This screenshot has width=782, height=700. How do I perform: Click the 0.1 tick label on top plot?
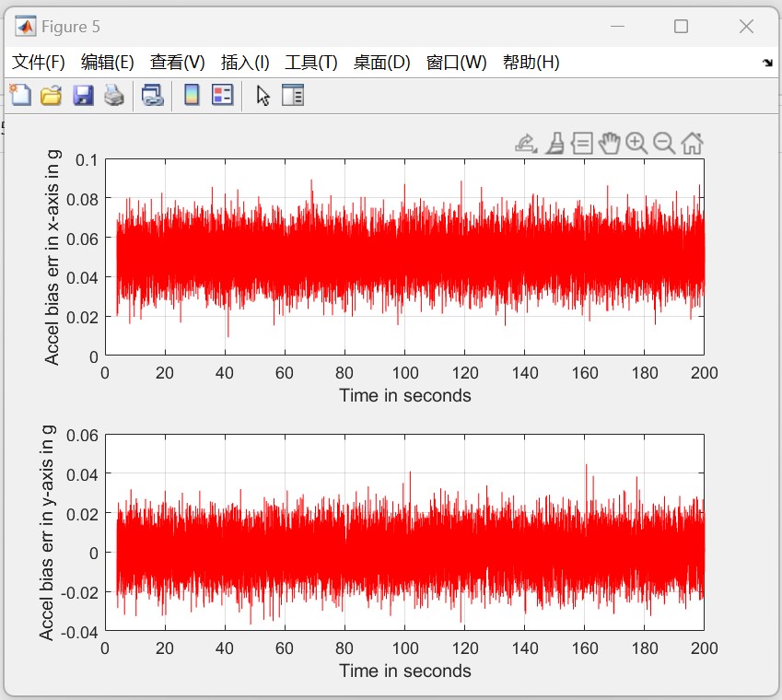87,160
